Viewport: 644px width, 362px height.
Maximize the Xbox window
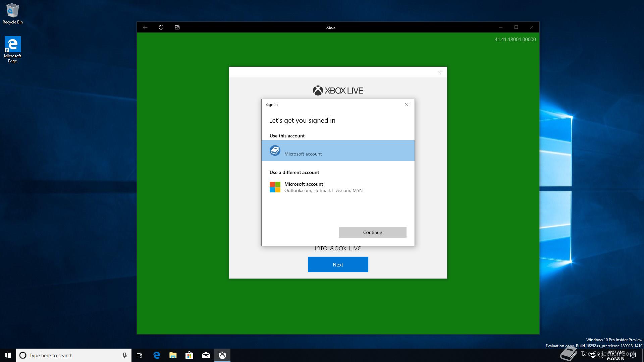pyautogui.click(x=516, y=27)
